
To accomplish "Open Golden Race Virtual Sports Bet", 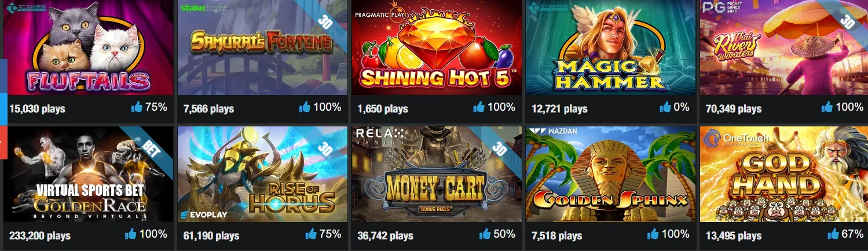I will 89,174.
